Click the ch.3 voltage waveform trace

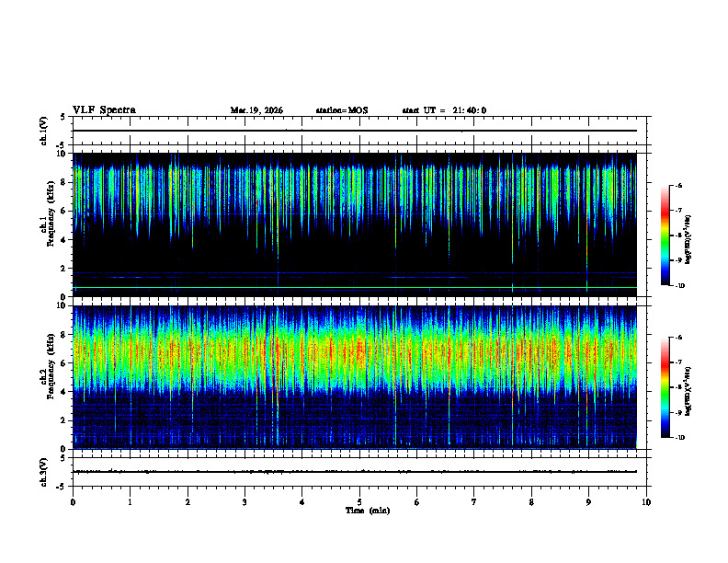point(355,472)
